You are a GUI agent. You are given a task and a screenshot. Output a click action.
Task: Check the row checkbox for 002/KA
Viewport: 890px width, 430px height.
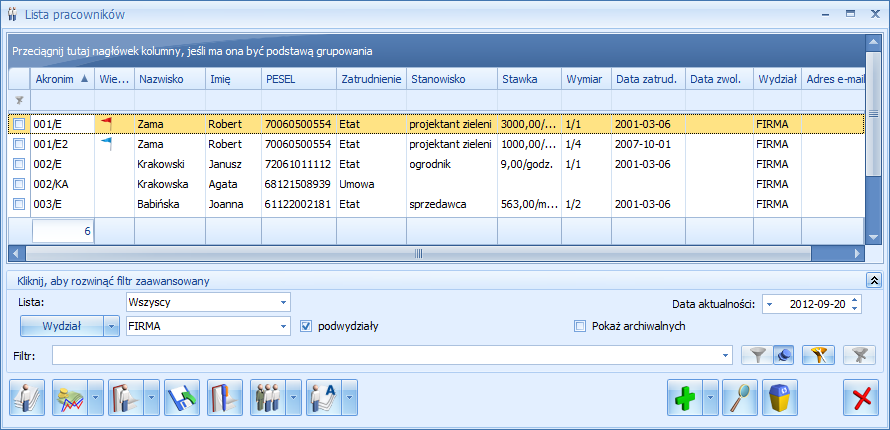coord(19,184)
